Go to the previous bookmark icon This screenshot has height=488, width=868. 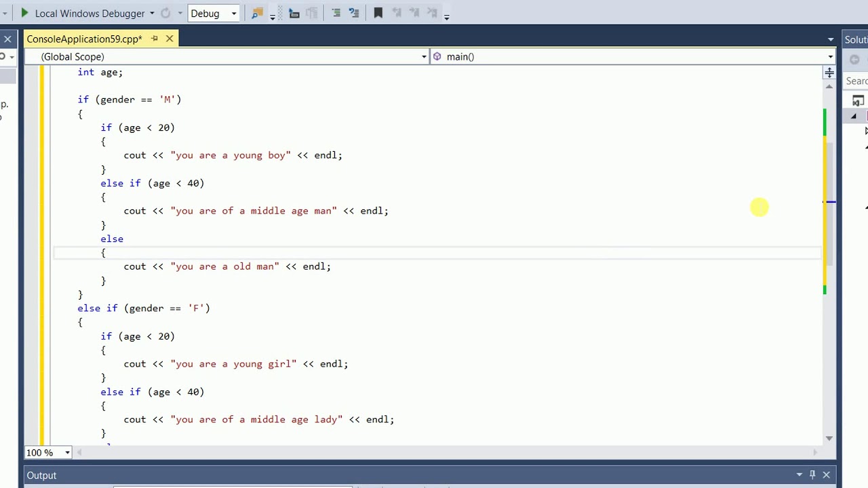pos(397,13)
